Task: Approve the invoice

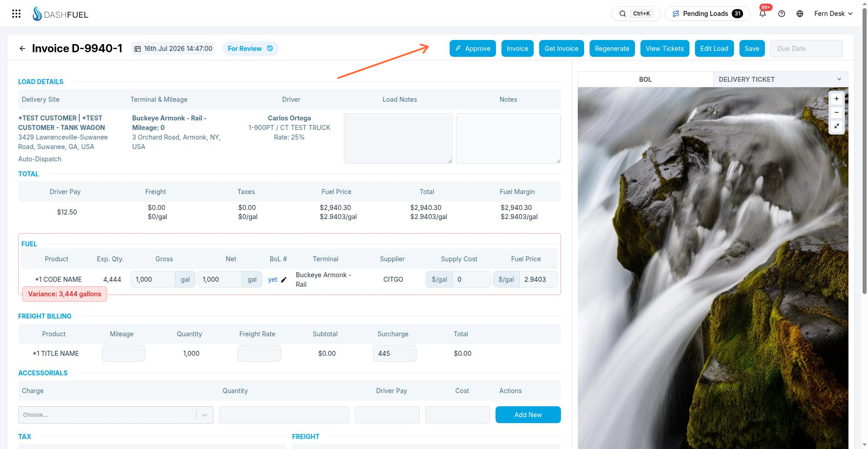Action: pyautogui.click(x=473, y=49)
